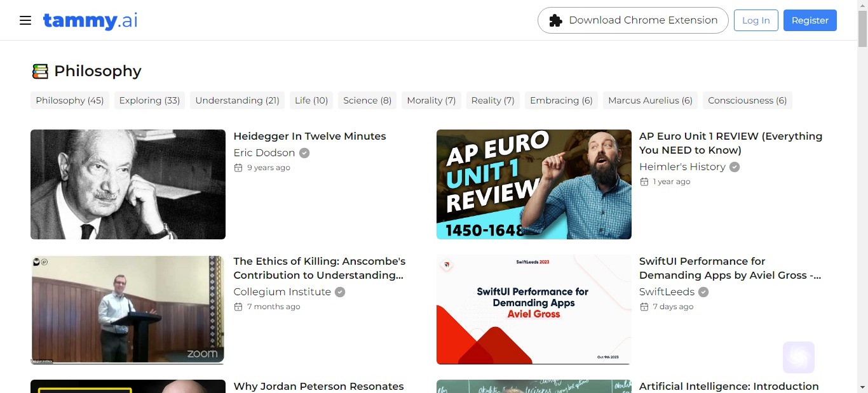Open the hamburger menu
The width and height of the screenshot is (868, 393).
[x=25, y=20]
